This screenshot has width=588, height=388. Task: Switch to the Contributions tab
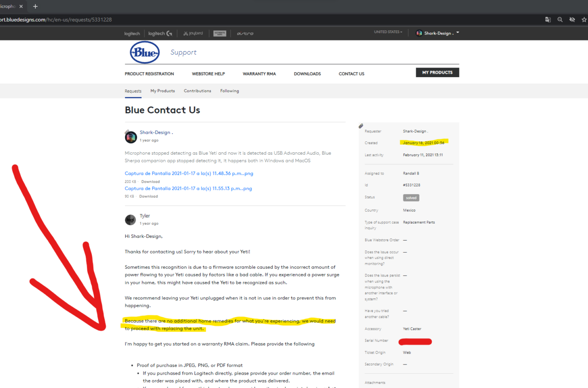[198, 91]
